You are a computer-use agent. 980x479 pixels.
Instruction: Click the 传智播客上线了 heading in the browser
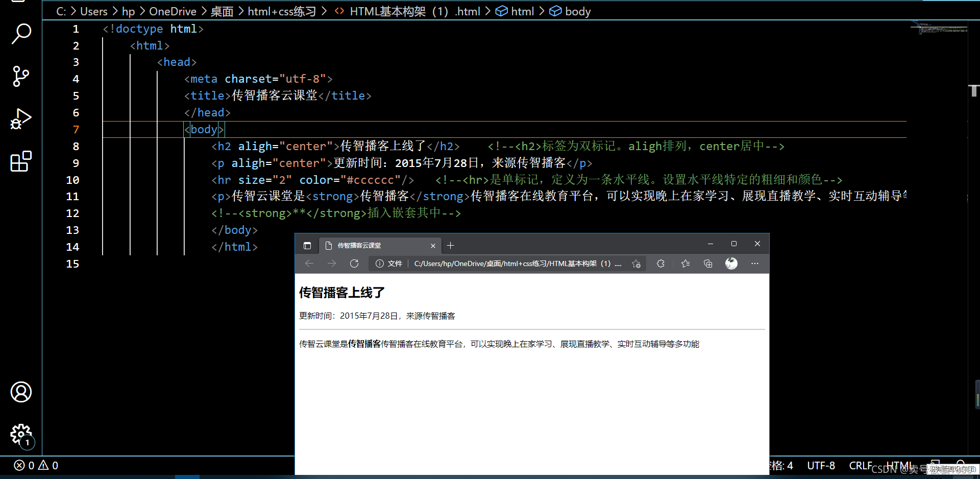pos(341,293)
